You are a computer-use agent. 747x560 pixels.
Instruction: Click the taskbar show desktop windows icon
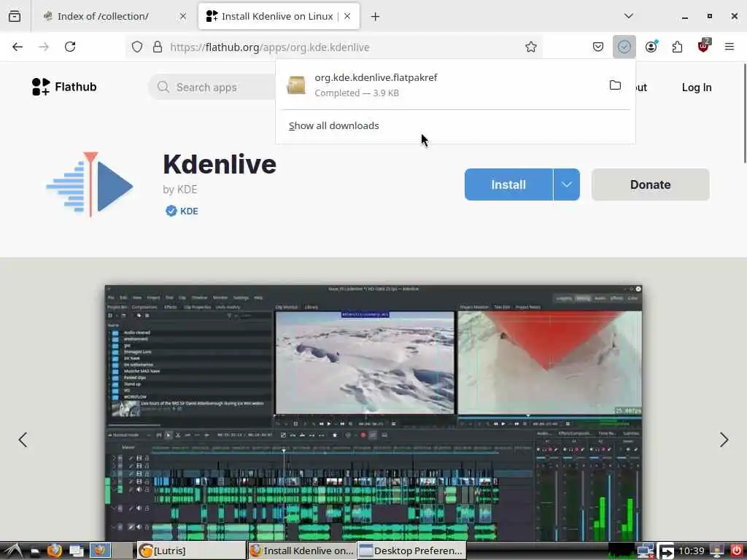pos(76,551)
